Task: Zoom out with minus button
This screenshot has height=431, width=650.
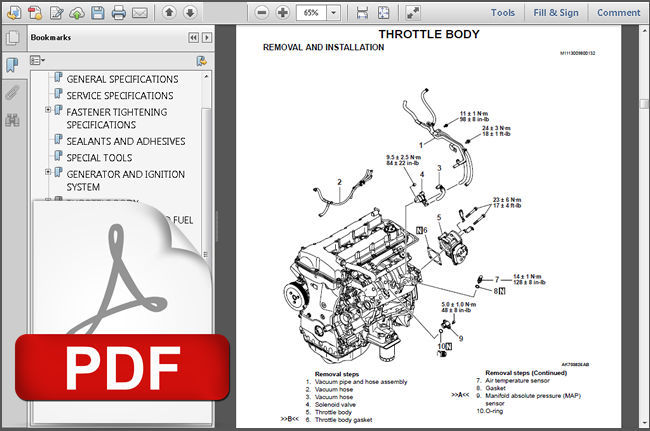Action: pyautogui.click(x=262, y=13)
